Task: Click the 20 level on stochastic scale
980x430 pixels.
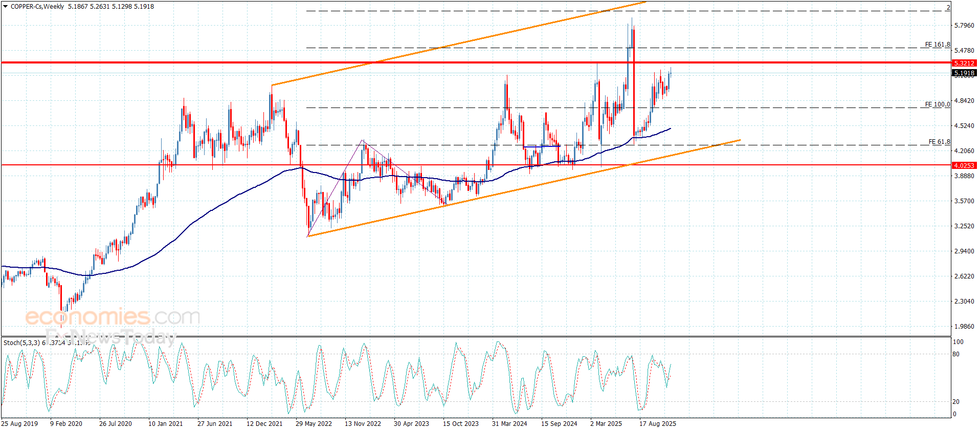Action: [x=956, y=402]
